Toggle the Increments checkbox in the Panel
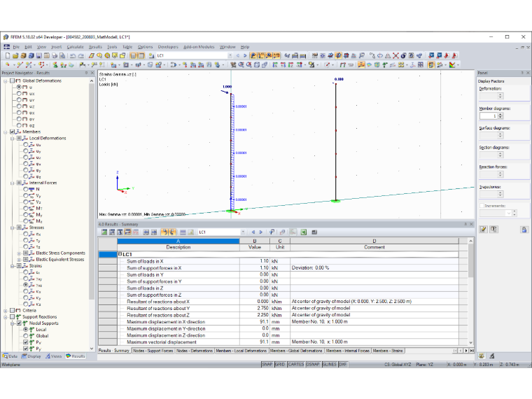532x399 pixels. pos(482,206)
